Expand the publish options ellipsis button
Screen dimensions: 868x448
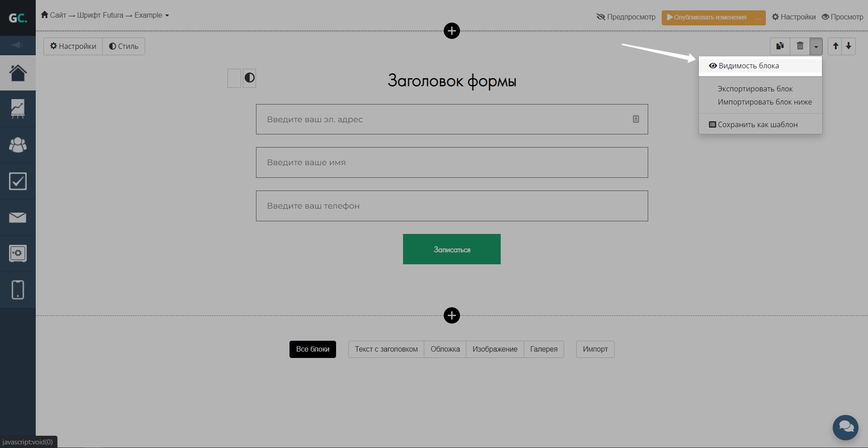[x=759, y=18]
